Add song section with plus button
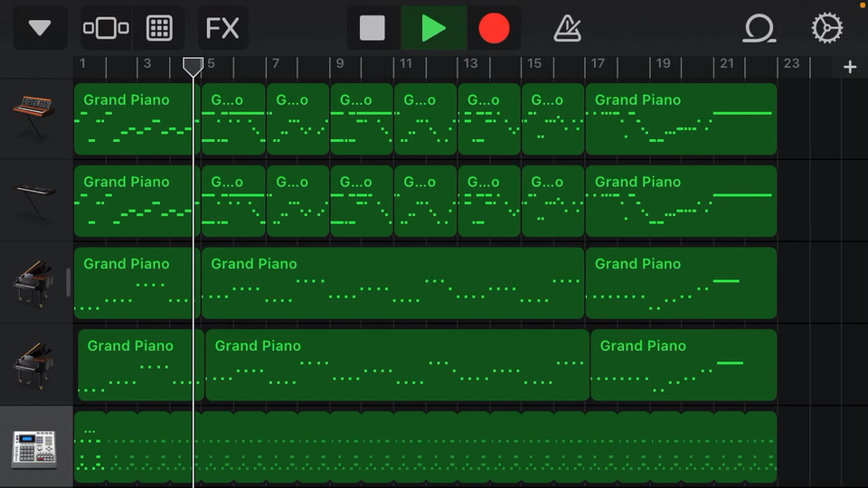868x488 pixels. (x=850, y=67)
